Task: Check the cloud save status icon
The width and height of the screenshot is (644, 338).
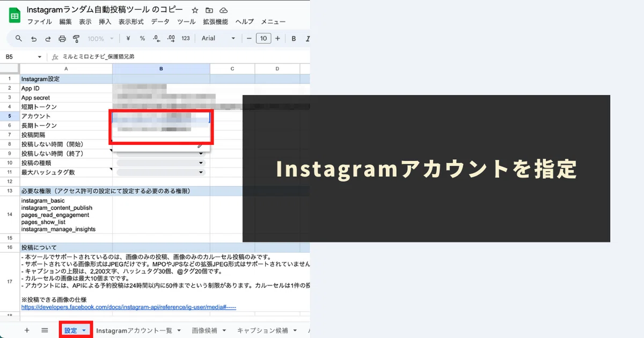Action: (224, 10)
